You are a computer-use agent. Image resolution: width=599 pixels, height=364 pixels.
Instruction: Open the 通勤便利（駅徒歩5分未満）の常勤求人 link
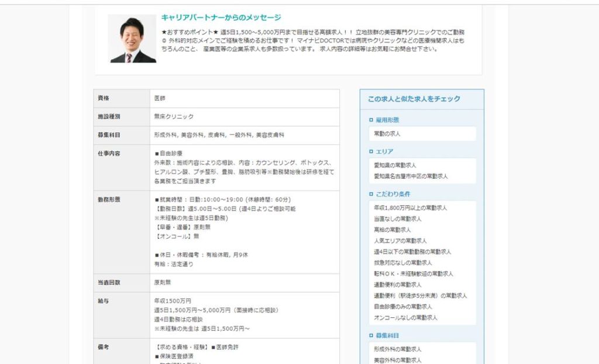pos(420,296)
